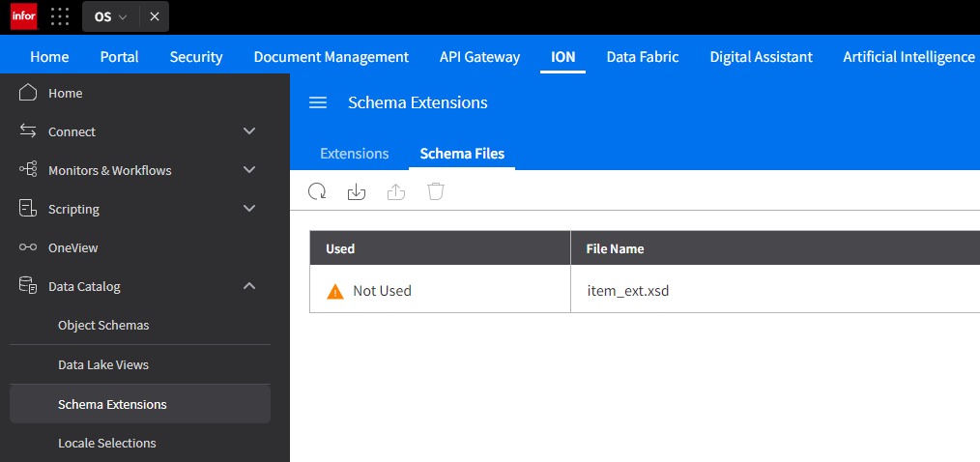Click the Infor logo icon
This screenshot has width=980, height=462.
24,16
